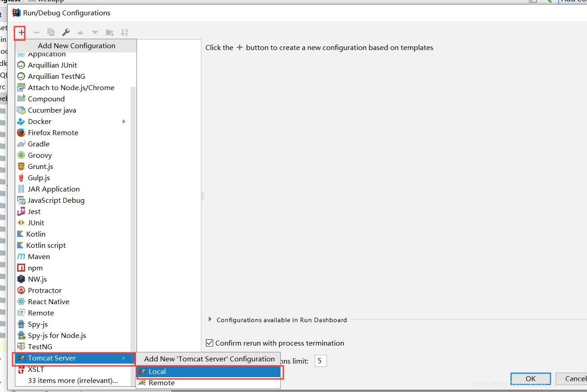Viewport: 587px width, 392px height.
Task: Select the Arquillian TestNG icon
Action: [x=21, y=77]
